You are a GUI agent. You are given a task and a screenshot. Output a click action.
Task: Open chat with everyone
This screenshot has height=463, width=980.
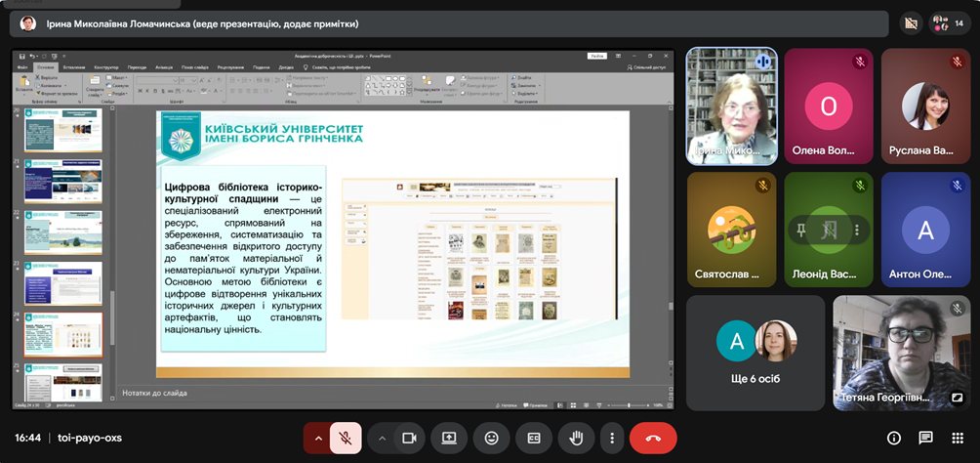(925, 439)
